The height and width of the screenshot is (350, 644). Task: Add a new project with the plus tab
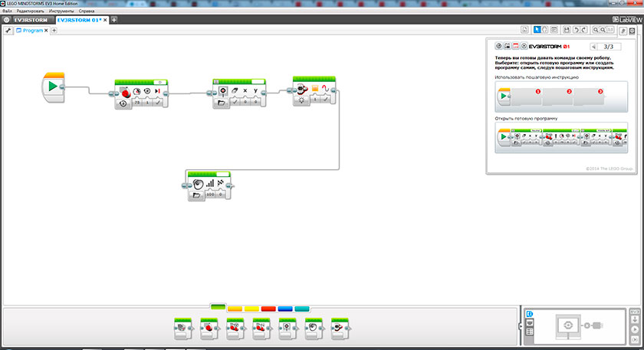coord(114,20)
